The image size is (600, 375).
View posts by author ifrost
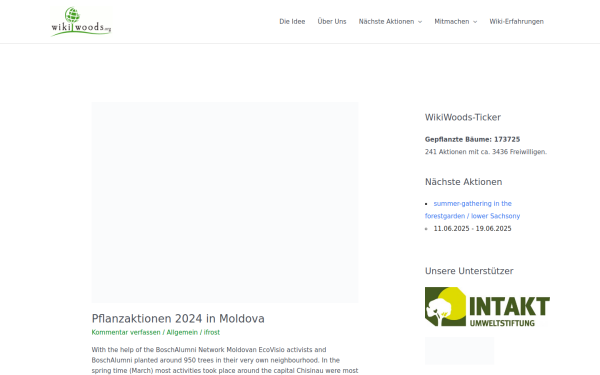(212, 332)
